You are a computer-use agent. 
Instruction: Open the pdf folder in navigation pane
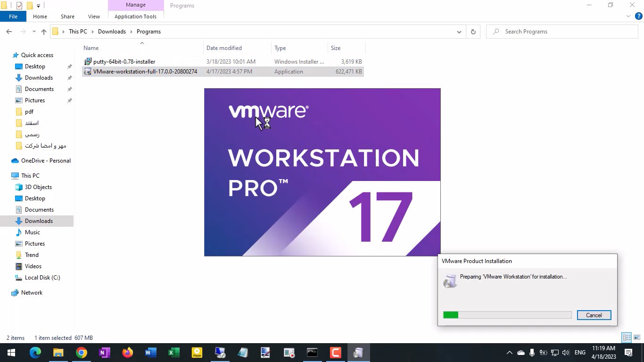point(29,112)
